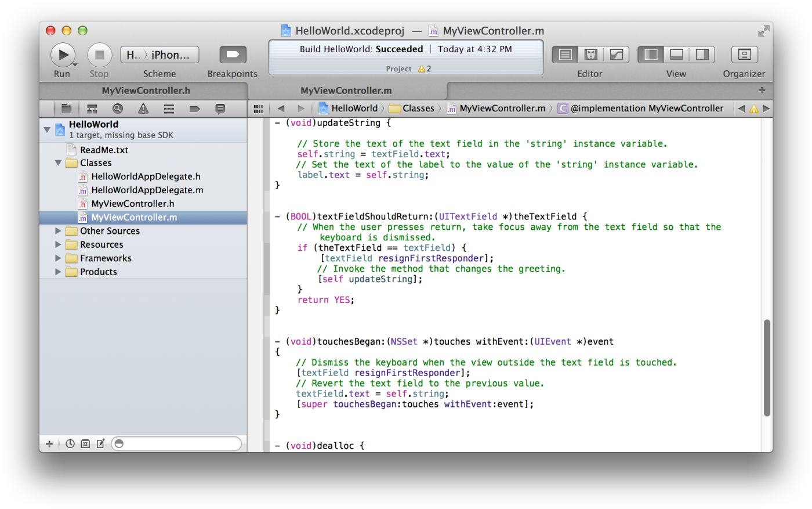Screen dimensions: 812x509
Task: Open the Organizer window
Action: coord(744,55)
